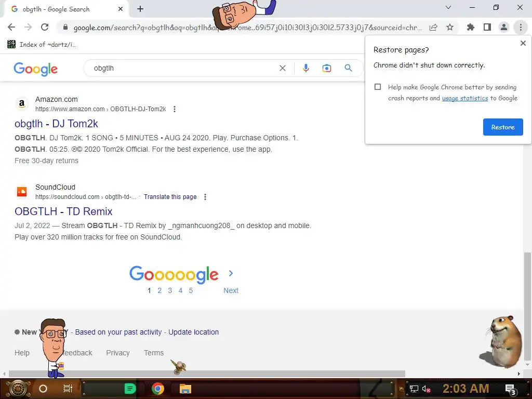
Task: Go to results page 3
Action: [170, 290]
